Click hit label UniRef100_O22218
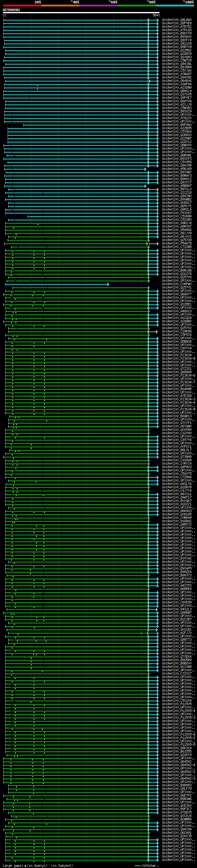The height and width of the screenshot is (868, 197). pos(177,192)
